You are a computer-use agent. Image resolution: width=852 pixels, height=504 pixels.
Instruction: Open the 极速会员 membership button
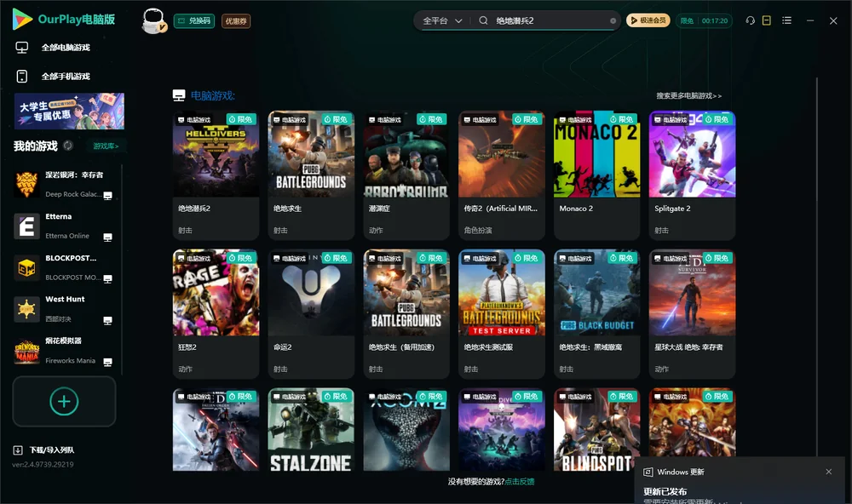coord(648,20)
